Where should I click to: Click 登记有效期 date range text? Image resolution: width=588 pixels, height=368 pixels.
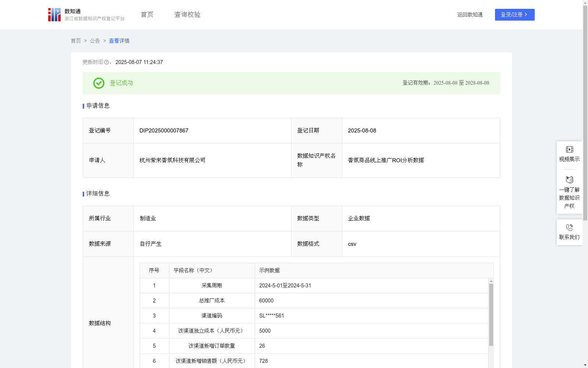point(461,83)
